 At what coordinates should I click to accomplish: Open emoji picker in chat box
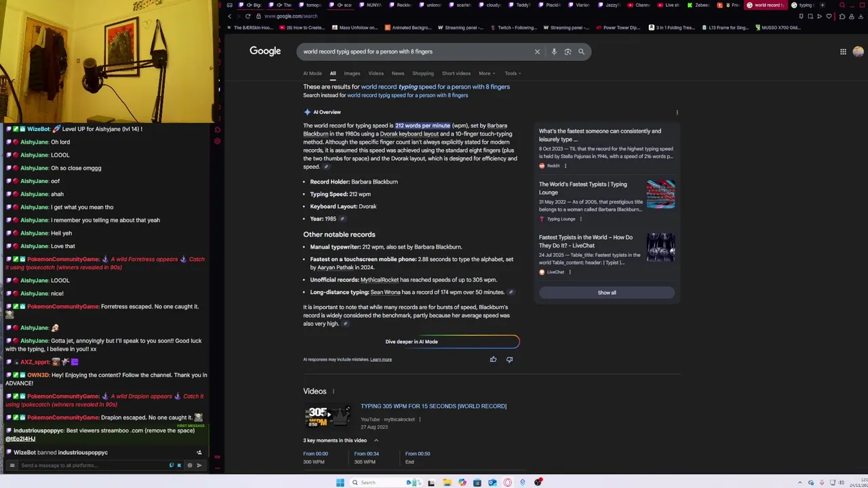(x=189, y=466)
